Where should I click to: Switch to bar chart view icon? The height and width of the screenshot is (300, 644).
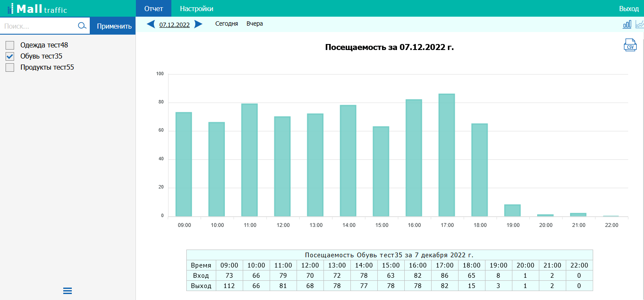point(627,24)
